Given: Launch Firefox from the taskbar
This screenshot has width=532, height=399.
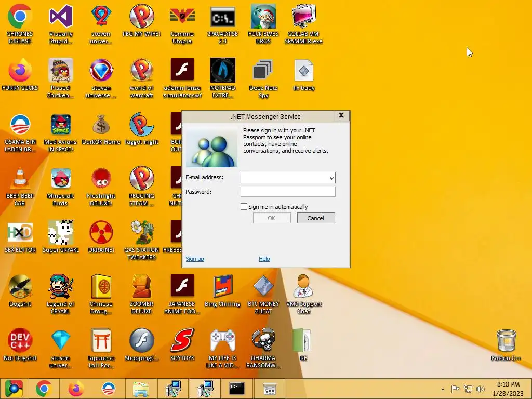Looking at the screenshot, I should [76, 389].
